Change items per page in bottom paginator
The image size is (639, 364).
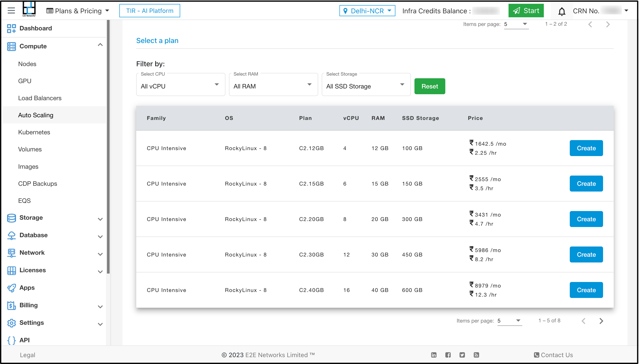(x=509, y=321)
